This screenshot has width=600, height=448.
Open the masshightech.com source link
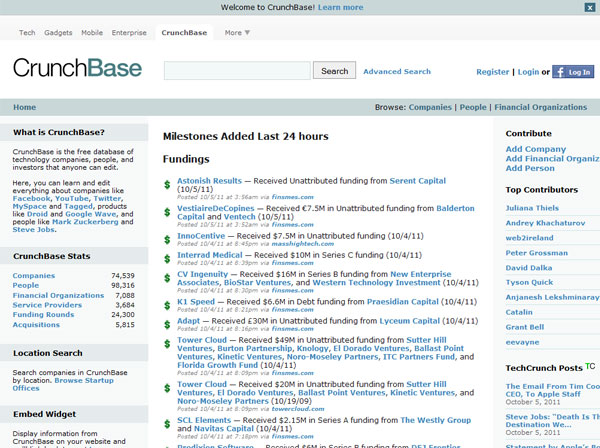[303, 244]
